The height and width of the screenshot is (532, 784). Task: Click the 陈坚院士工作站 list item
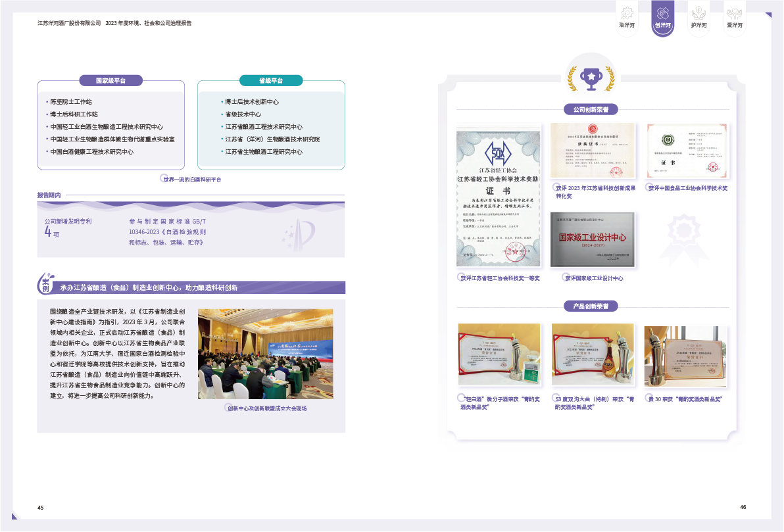(x=71, y=102)
